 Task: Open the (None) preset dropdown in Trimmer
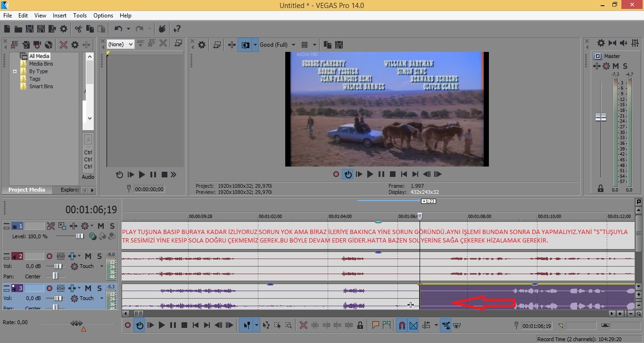pos(120,44)
